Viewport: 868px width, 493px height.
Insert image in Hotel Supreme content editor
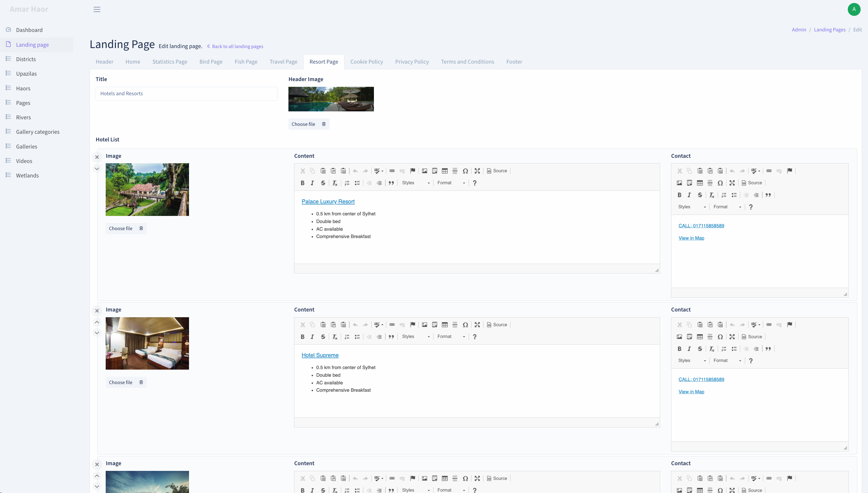click(x=424, y=325)
